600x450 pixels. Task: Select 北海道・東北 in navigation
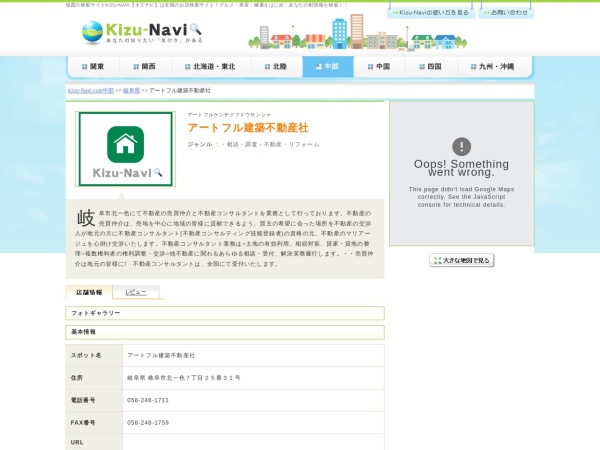pyautogui.click(x=210, y=67)
